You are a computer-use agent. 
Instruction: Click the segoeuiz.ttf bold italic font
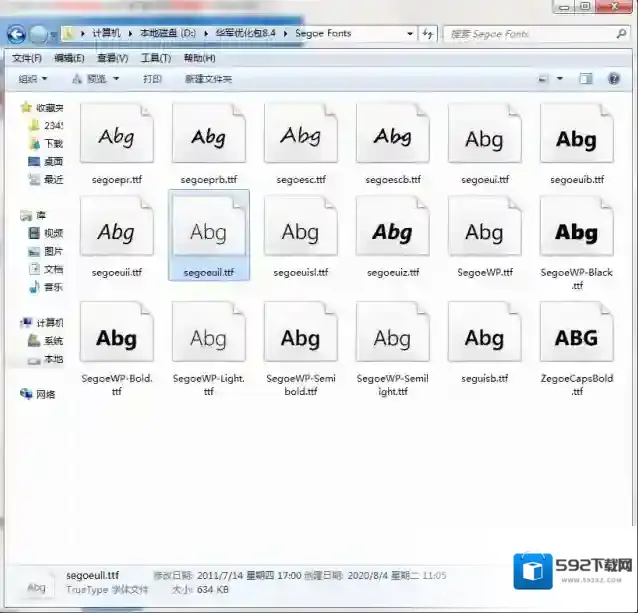click(392, 233)
